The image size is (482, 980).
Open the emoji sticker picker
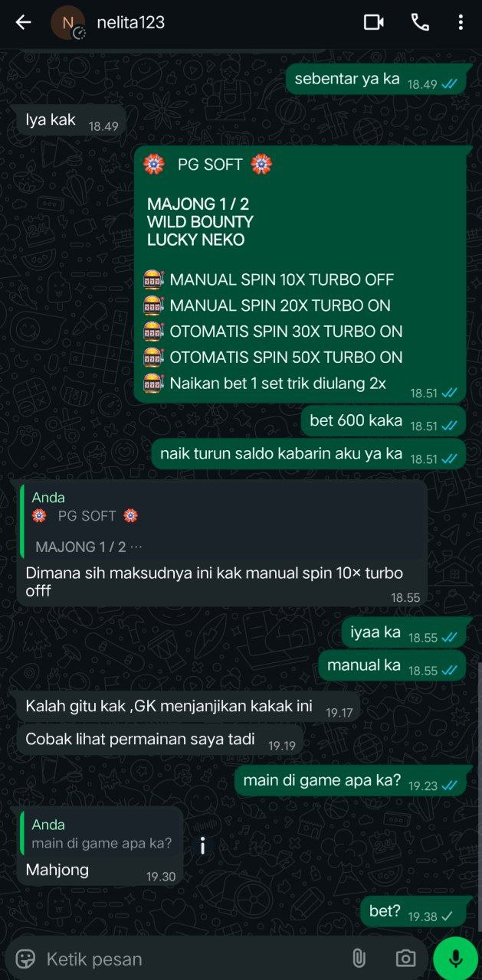(26, 958)
